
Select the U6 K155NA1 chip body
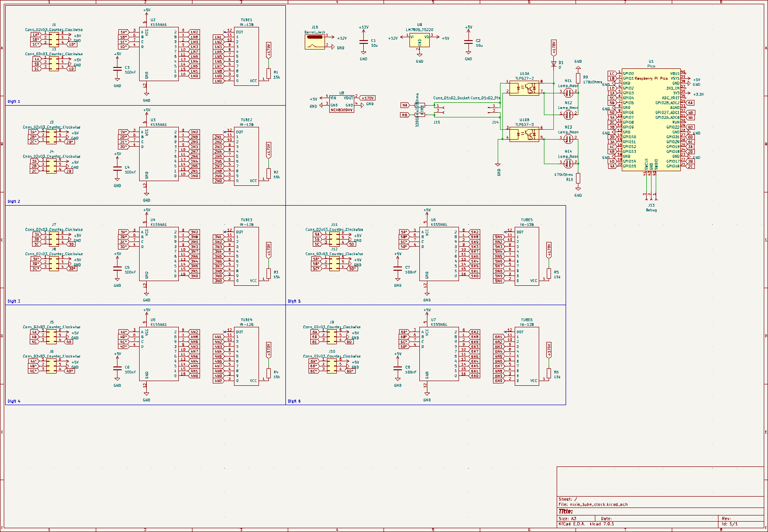(x=439, y=254)
